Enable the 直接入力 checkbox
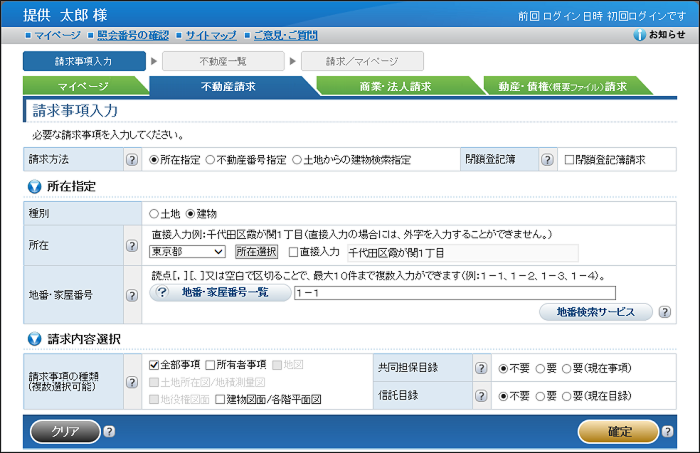The image size is (700, 453). pyautogui.click(x=293, y=252)
